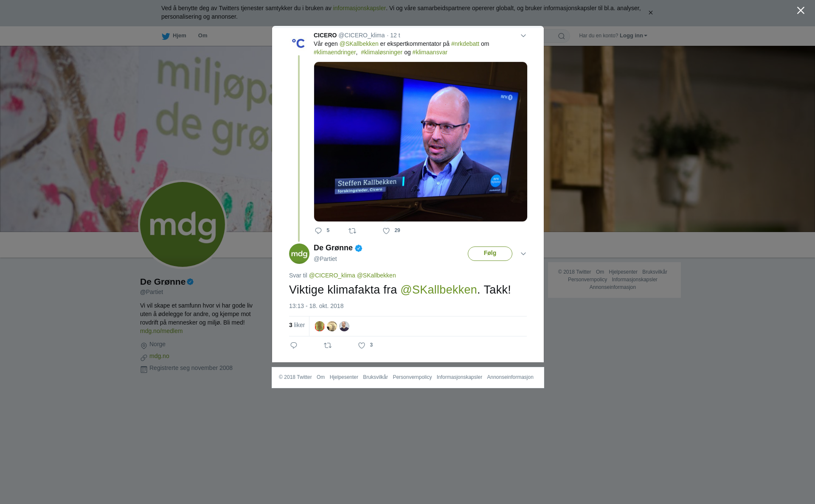The height and width of the screenshot is (504, 815).
Task: Like the CICERO tweet with 29 likes
Action: point(386,231)
